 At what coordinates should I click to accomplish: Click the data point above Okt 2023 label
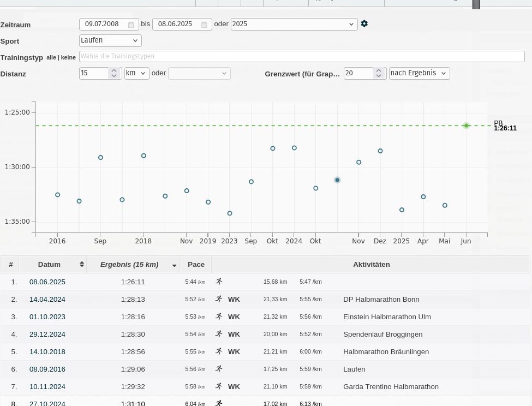pyautogui.click(x=273, y=148)
